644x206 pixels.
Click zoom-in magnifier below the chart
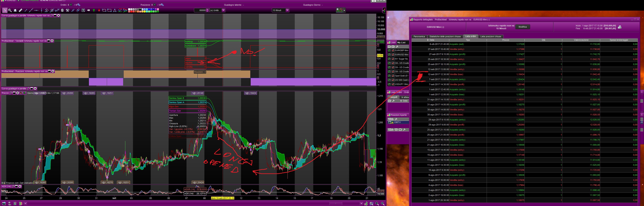point(382,204)
